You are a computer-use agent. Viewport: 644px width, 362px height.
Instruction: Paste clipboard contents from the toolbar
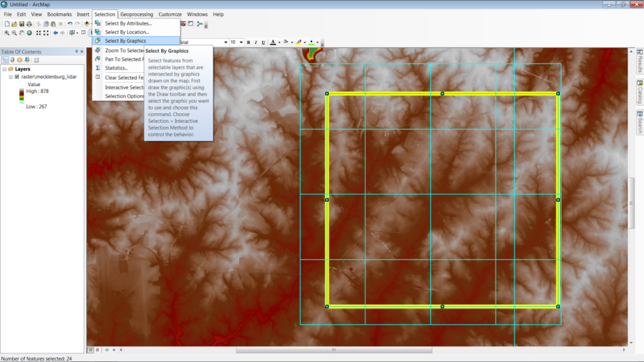point(53,24)
